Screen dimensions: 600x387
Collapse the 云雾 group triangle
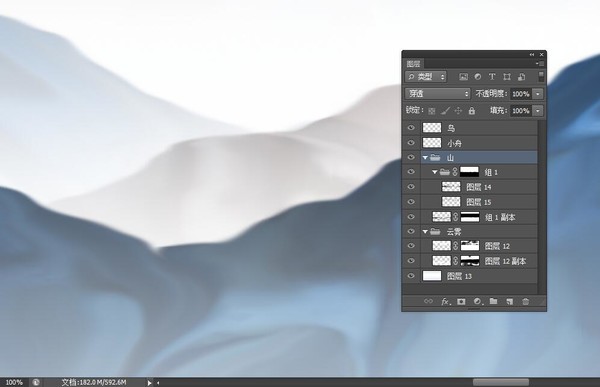click(x=425, y=232)
